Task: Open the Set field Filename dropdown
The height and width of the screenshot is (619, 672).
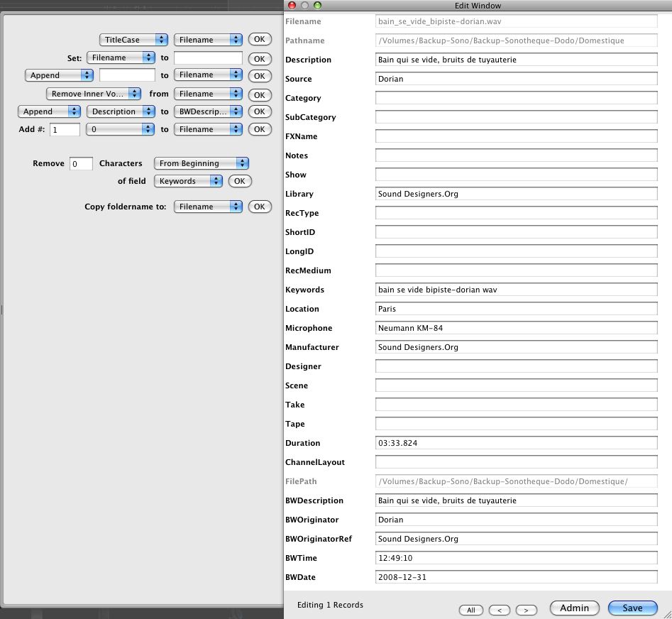Action: pyautogui.click(x=121, y=58)
